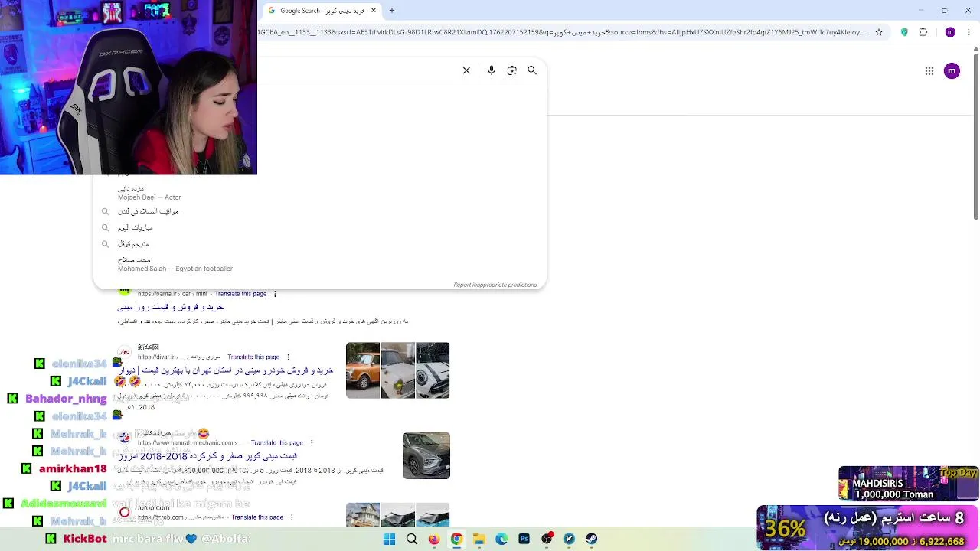The image size is (980, 551).
Task: Open Steam from the taskbar
Action: coord(592,539)
